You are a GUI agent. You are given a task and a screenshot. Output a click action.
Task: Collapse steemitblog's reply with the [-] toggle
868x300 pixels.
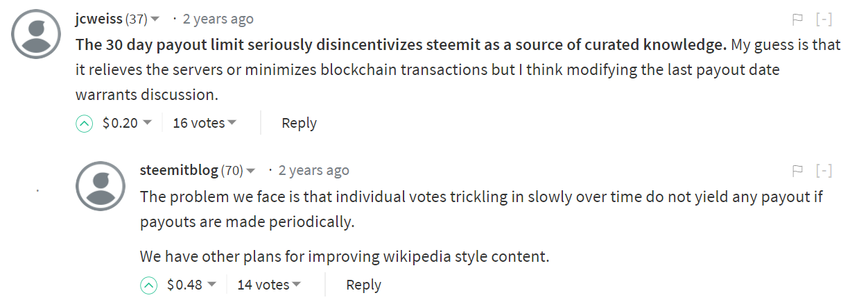[x=824, y=170]
